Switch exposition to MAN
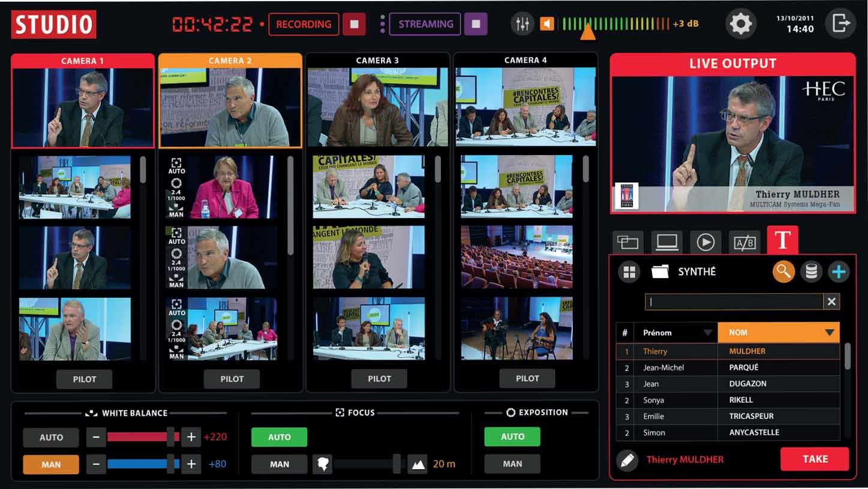Viewport: 868px width, 489px height. (512, 464)
